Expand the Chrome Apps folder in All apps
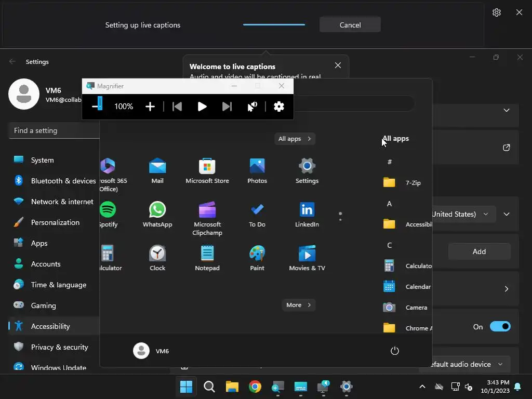The height and width of the screenshot is (399, 532). click(406, 328)
